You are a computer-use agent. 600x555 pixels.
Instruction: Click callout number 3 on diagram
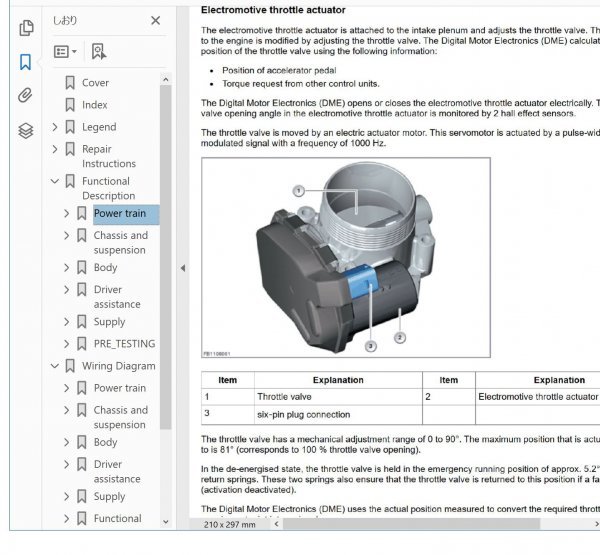tap(370, 346)
